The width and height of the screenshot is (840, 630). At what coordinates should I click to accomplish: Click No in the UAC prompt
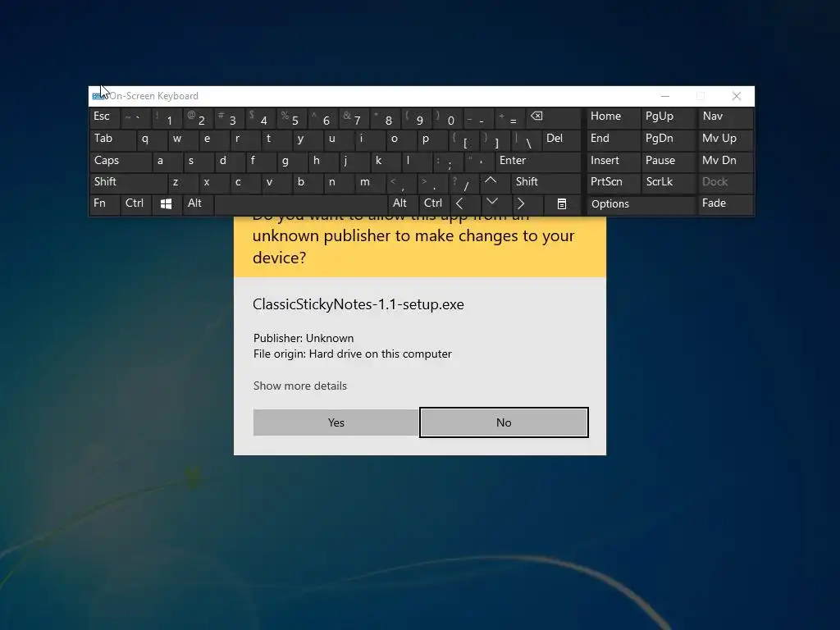click(x=504, y=422)
